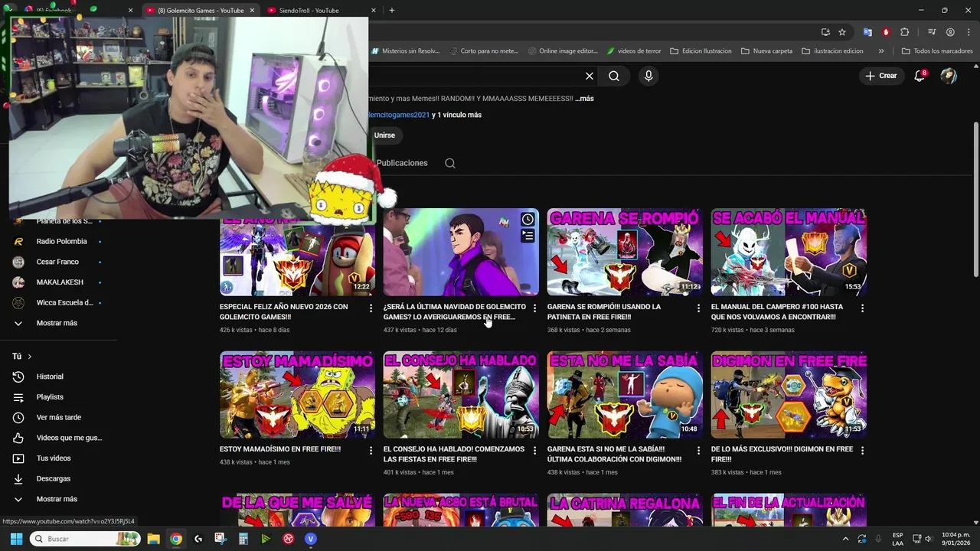Screen dimensions: 980x551
Task: Open the Online image editor bookmark
Action: pyautogui.click(x=563, y=51)
